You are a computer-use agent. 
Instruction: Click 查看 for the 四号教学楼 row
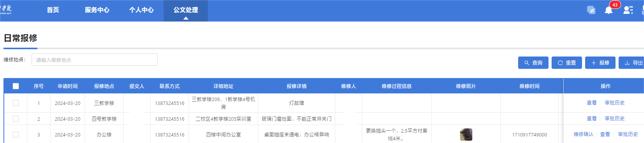point(592,119)
